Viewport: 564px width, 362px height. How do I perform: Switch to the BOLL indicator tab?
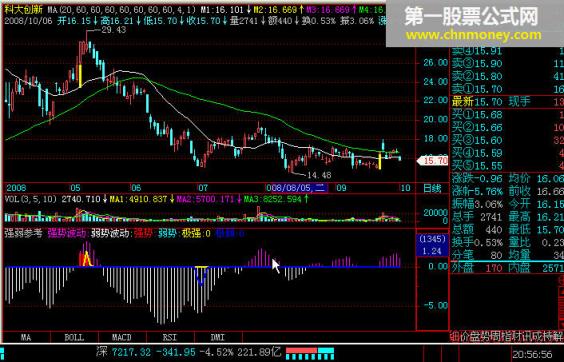tap(74, 338)
